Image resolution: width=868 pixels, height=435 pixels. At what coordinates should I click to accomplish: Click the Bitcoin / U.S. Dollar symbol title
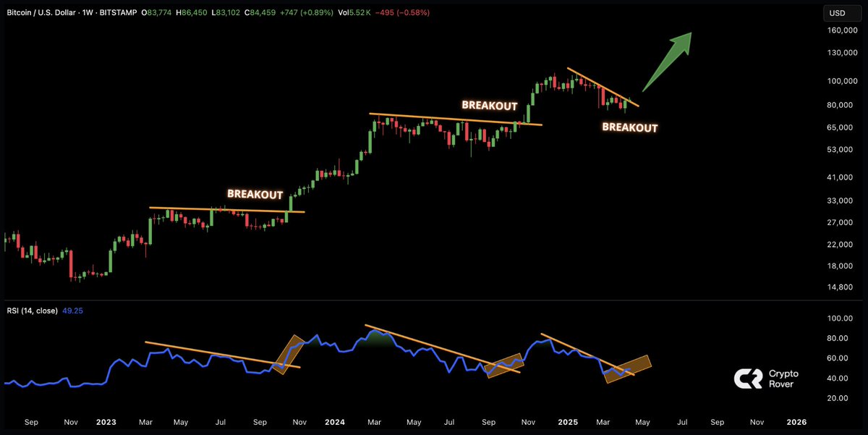[43, 12]
